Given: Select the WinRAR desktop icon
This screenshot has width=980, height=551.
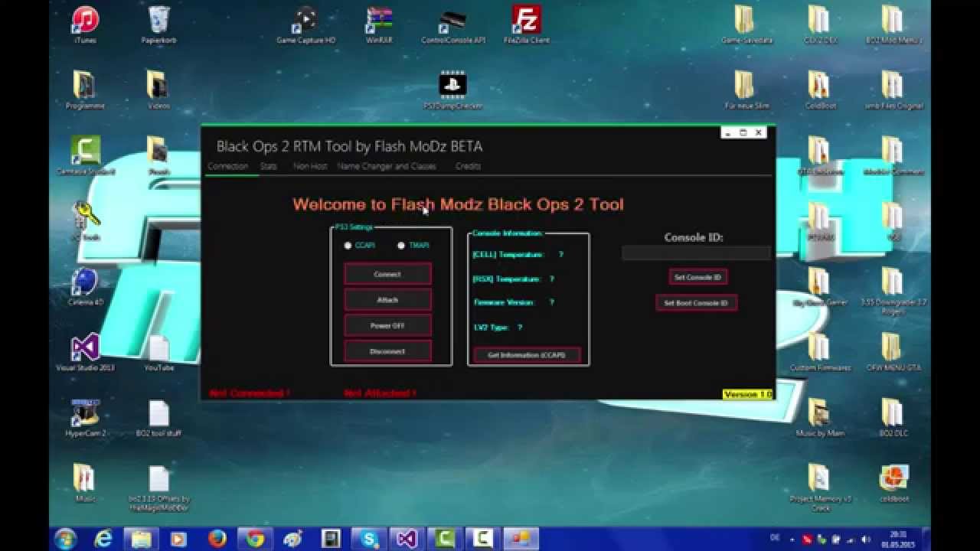Looking at the screenshot, I should (379, 25).
